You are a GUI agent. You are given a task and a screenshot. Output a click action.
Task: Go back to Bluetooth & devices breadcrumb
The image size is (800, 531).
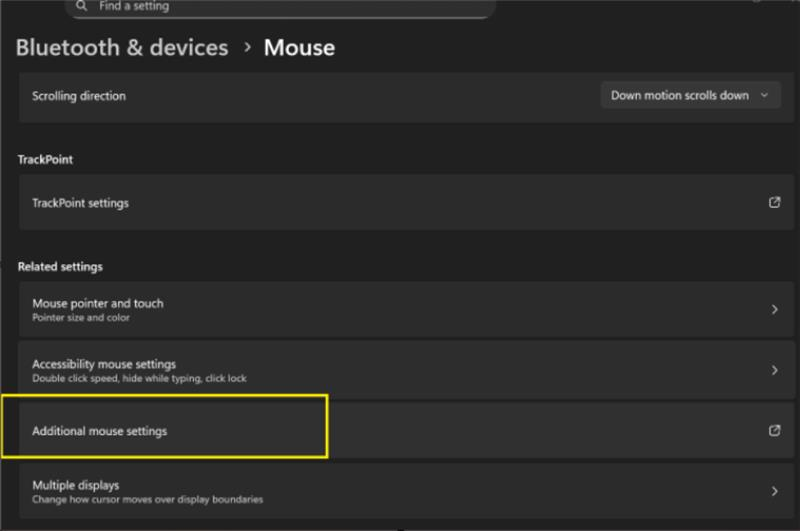(122, 47)
